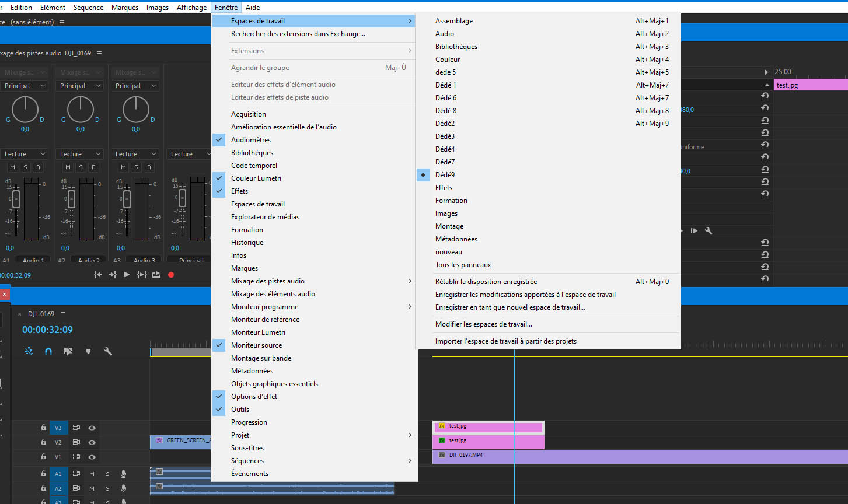Screen dimensions: 848x504
Task: Select the Montage workspace
Action: [x=449, y=226]
